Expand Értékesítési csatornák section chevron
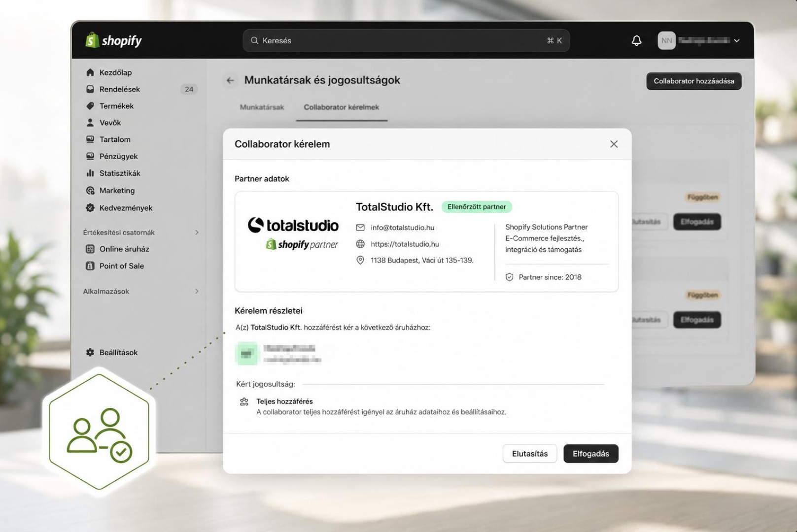Screen dimensions: 797x532 click(x=197, y=233)
